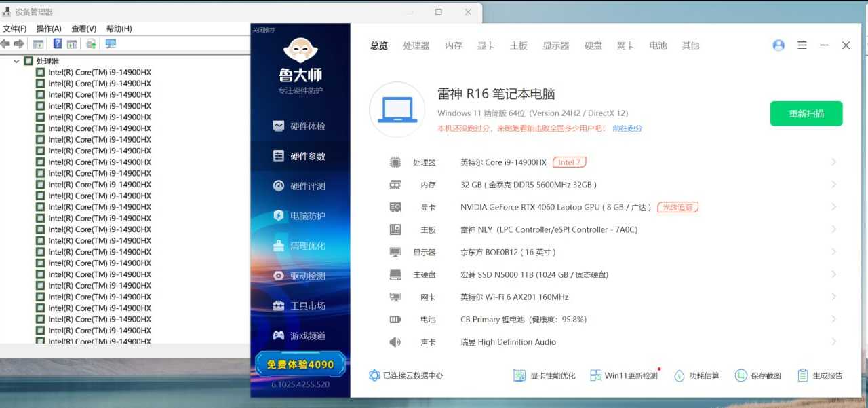This screenshot has height=408, width=868.
Task: Click the action pane toolbar icon after Help
Action: (72, 44)
